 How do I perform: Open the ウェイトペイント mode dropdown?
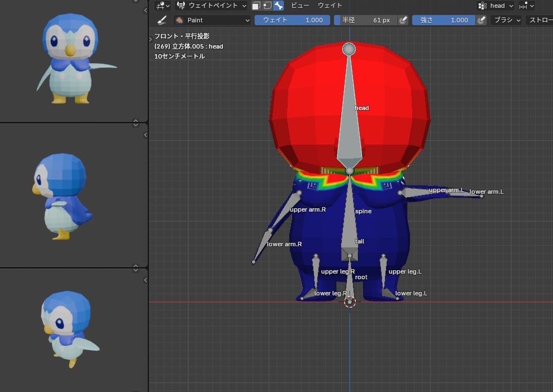(x=211, y=6)
